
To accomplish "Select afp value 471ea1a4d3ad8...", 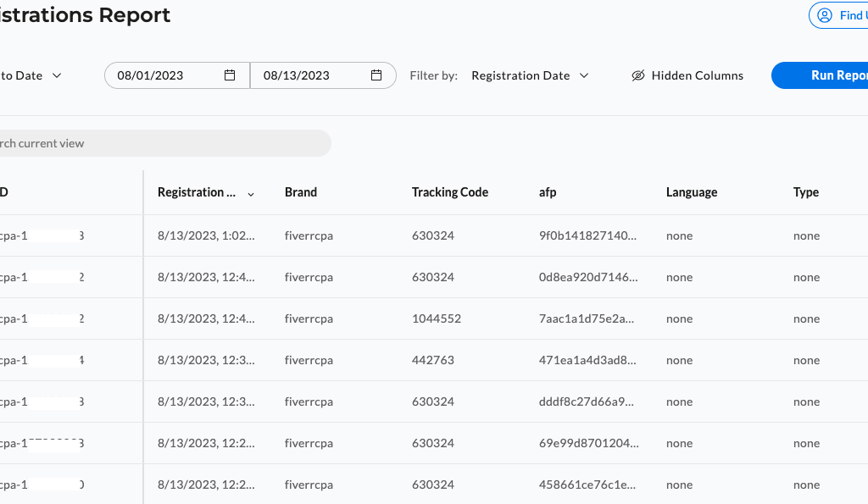I will (x=587, y=360).
